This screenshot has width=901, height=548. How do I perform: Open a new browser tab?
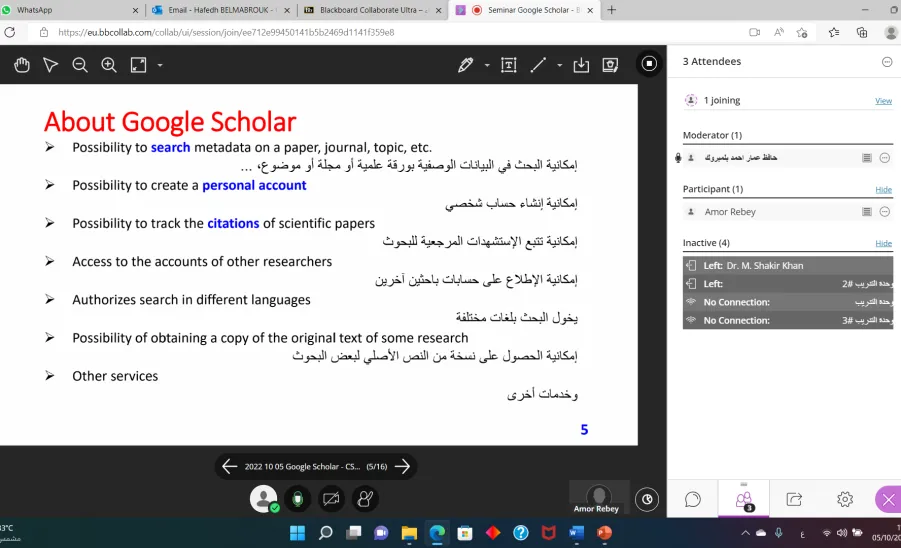[x=611, y=10]
